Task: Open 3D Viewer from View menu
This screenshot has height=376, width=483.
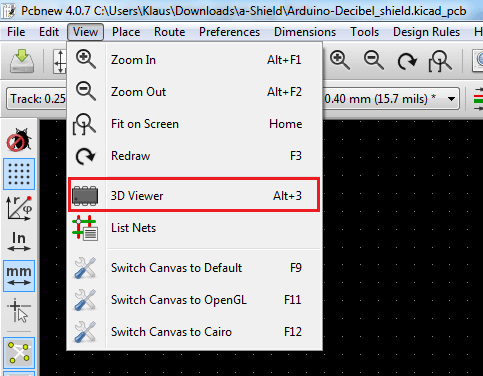Action: point(194,195)
